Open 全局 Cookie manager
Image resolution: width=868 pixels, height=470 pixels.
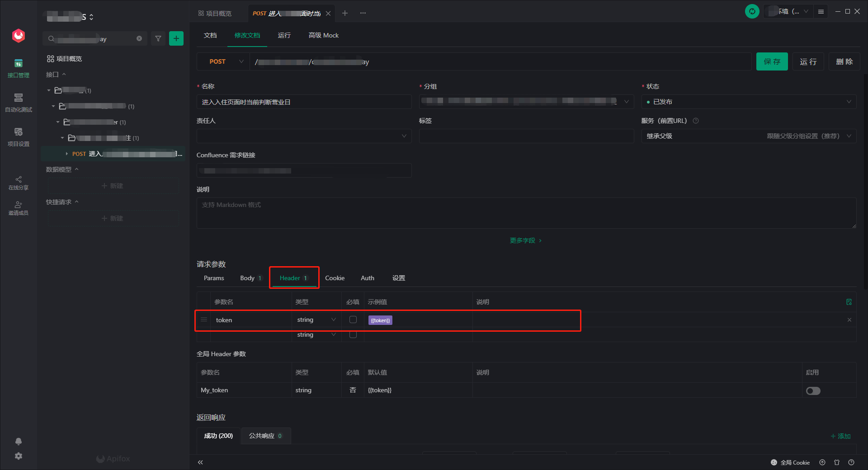(x=790, y=462)
